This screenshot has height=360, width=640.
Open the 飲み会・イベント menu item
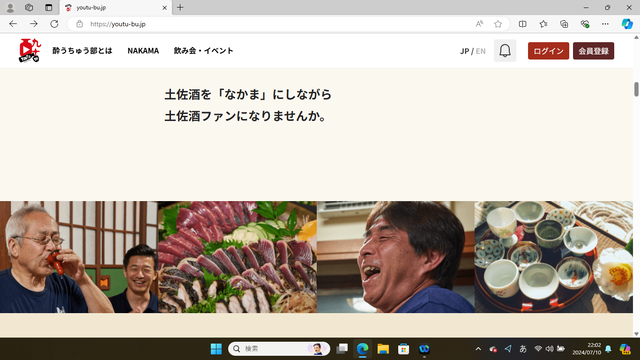(x=203, y=51)
